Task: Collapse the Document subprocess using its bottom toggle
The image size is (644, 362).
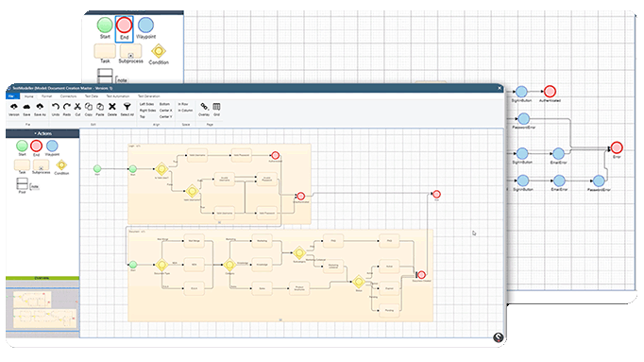Action: [280, 319]
